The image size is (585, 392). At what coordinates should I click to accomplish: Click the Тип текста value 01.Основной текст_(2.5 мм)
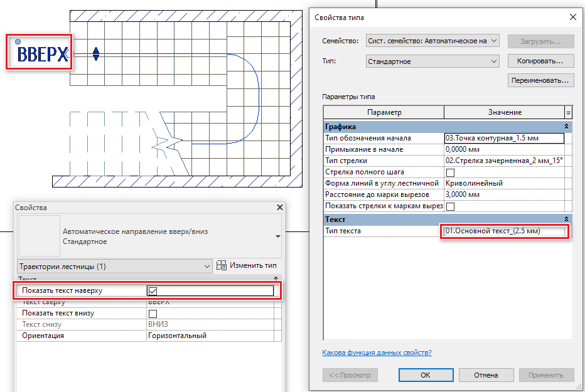point(504,231)
